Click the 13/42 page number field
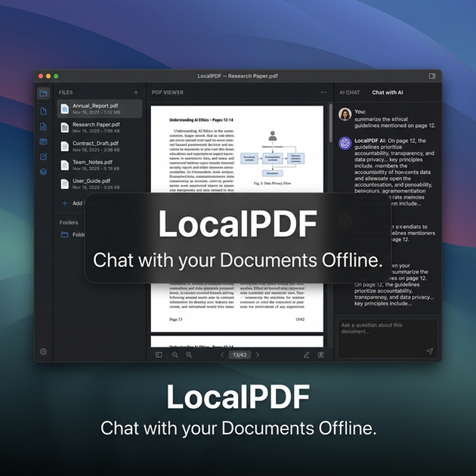The width and height of the screenshot is (476, 476). click(240, 354)
